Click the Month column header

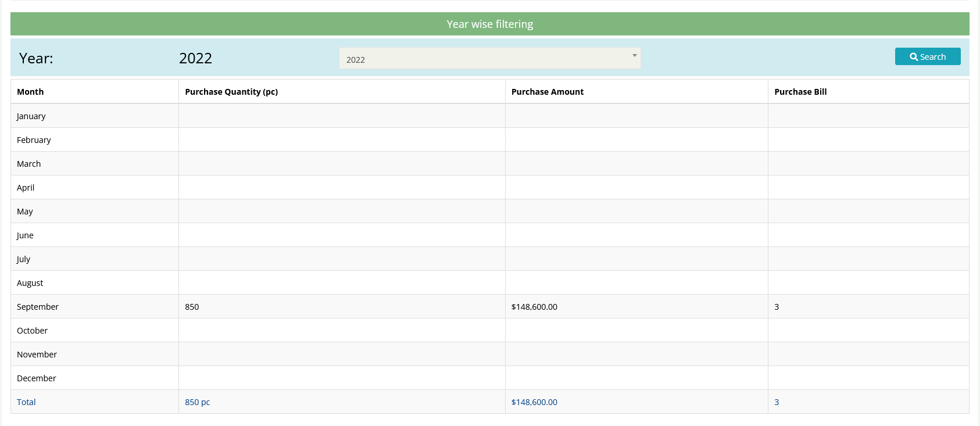point(30,92)
